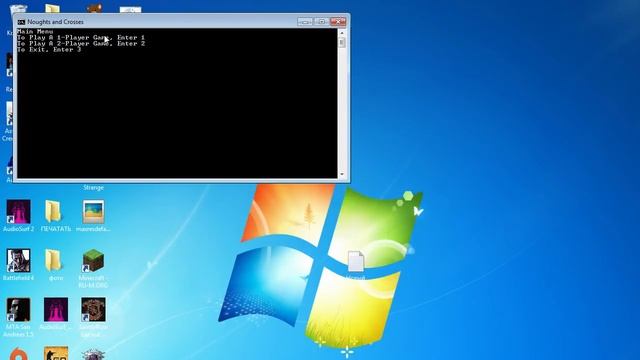Open the console window's system menu icon
This screenshot has width=640, height=360.
tap(21, 22)
